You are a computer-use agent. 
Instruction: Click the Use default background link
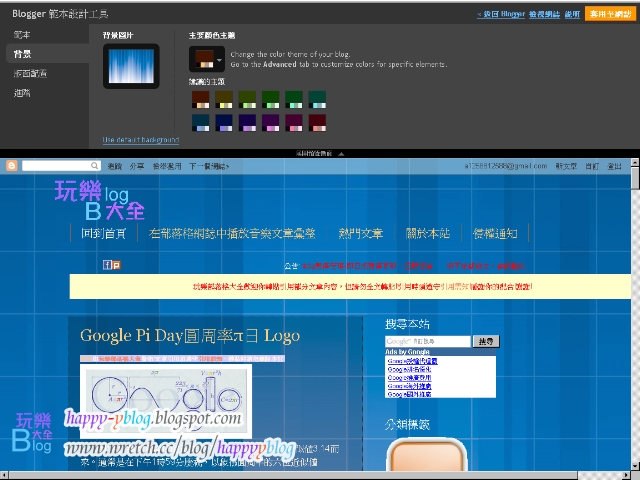point(141,140)
